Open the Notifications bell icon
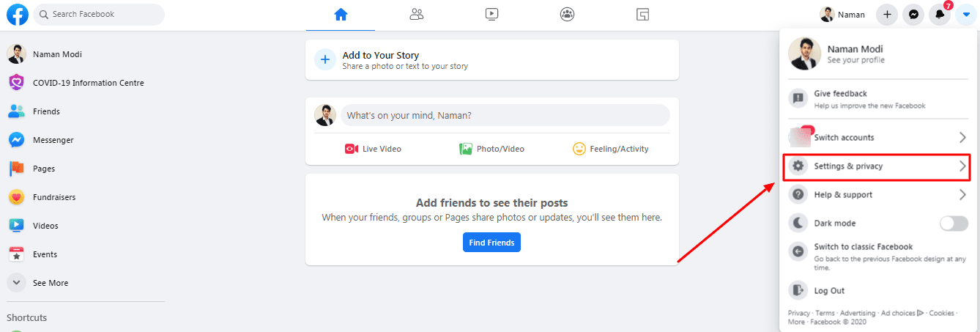 pyautogui.click(x=939, y=15)
